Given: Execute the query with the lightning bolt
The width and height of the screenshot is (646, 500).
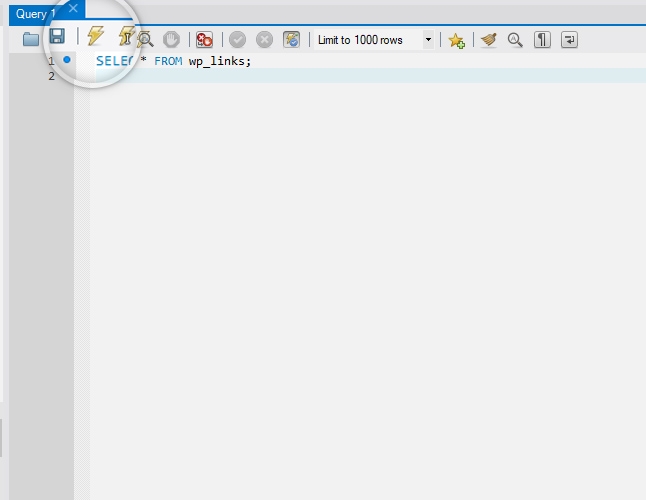Looking at the screenshot, I should [x=96, y=35].
